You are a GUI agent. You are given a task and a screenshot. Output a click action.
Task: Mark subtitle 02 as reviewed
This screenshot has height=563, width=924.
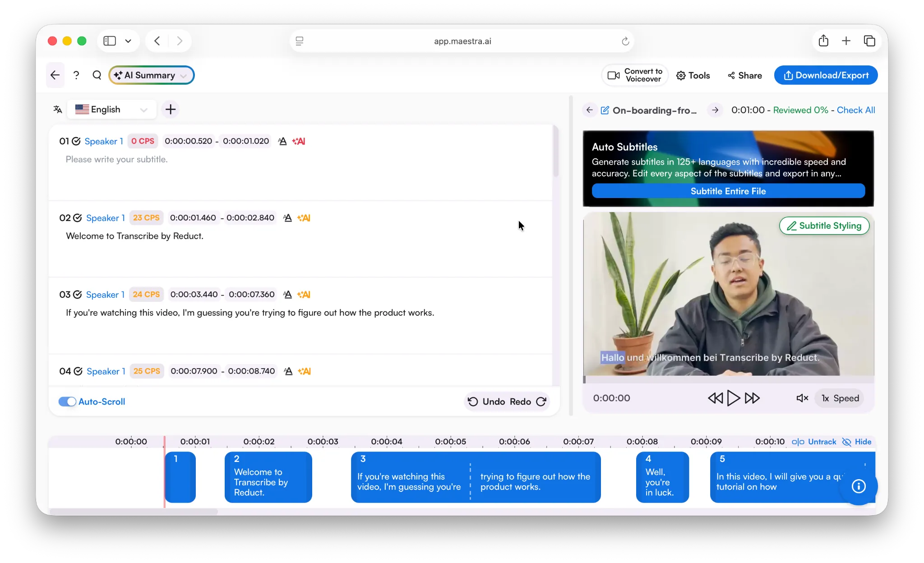click(78, 218)
